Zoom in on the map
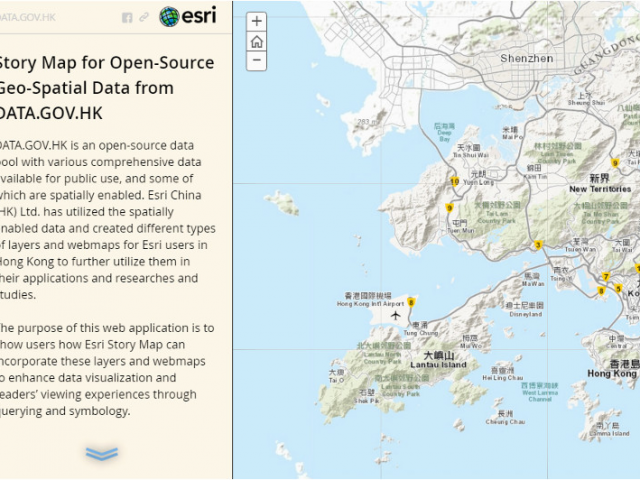Screen dimensions: 640x480 [x=256, y=21]
